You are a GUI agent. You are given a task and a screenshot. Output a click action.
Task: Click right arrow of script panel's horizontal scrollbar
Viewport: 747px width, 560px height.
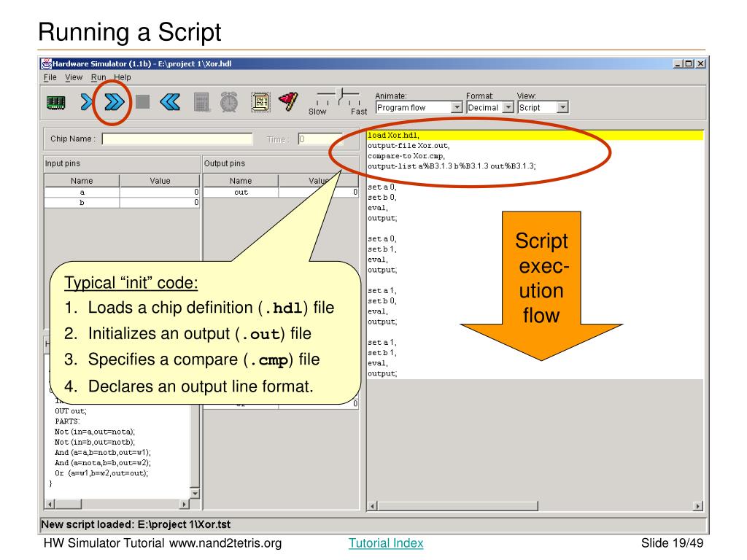(698, 506)
